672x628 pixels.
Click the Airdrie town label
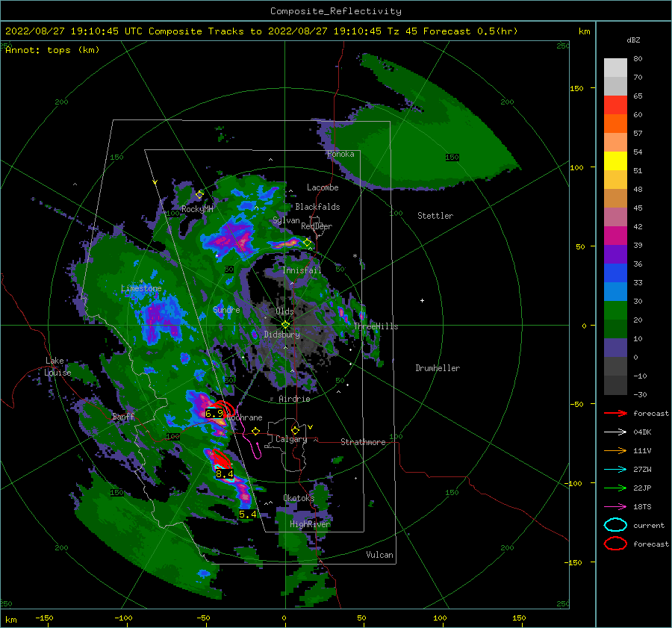click(x=294, y=399)
